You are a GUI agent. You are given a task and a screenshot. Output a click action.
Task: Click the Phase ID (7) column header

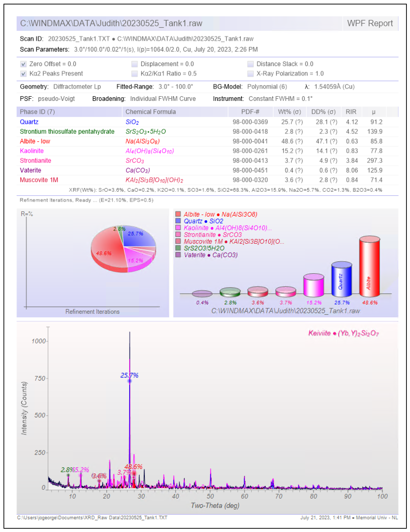37,112
